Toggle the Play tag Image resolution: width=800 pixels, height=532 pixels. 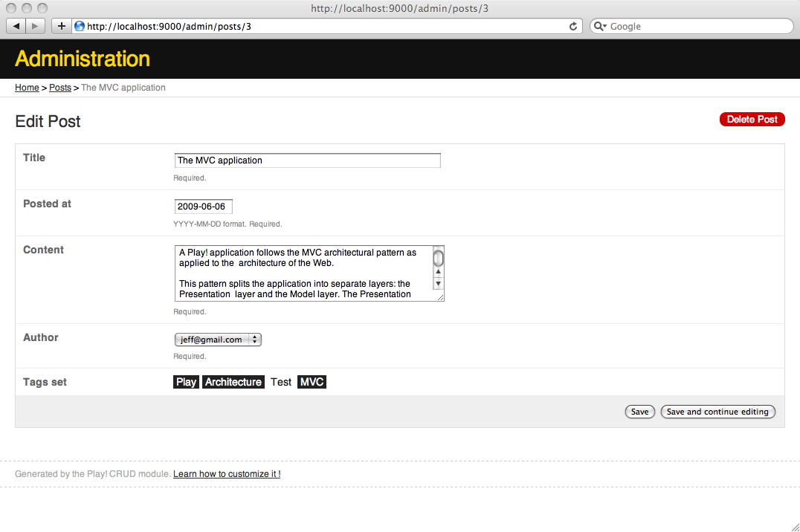pyautogui.click(x=186, y=382)
